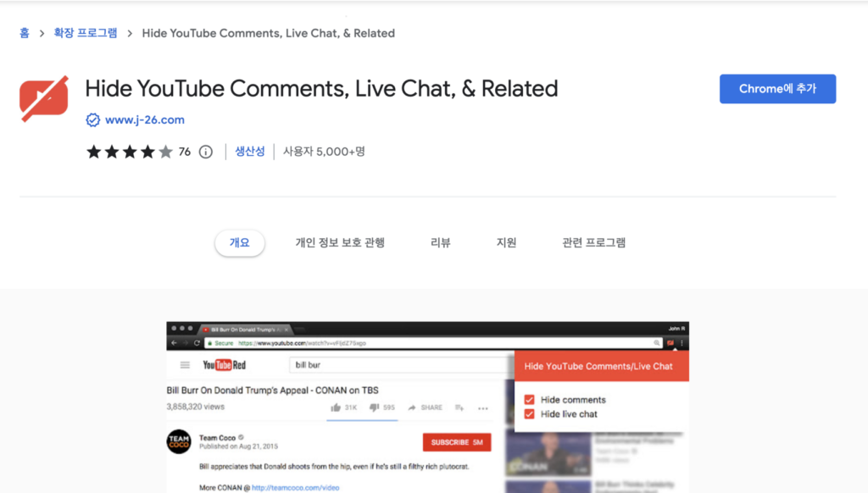Click the YouTube Red logo in preview
Screen dimensions: 868x493
[224, 365]
